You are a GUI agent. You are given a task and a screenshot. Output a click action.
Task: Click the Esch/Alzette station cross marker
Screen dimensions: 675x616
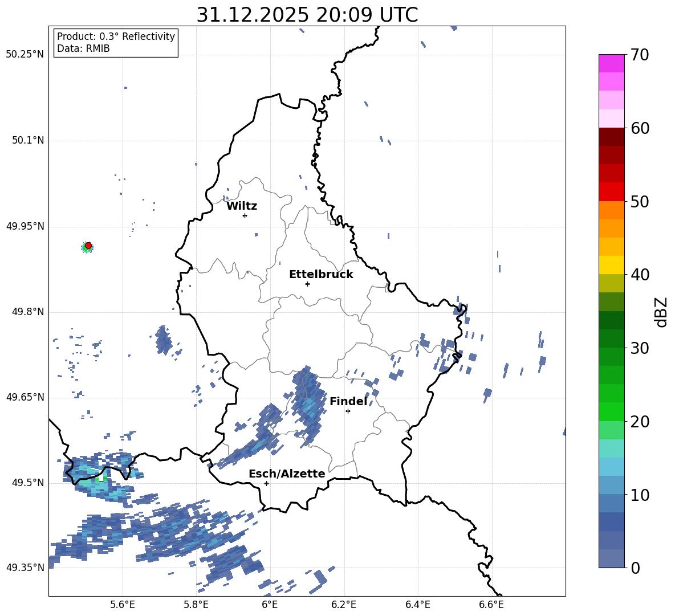pyautogui.click(x=266, y=483)
